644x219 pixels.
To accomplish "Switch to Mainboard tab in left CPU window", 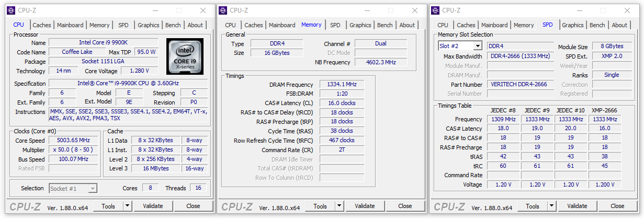I will [x=70, y=25].
